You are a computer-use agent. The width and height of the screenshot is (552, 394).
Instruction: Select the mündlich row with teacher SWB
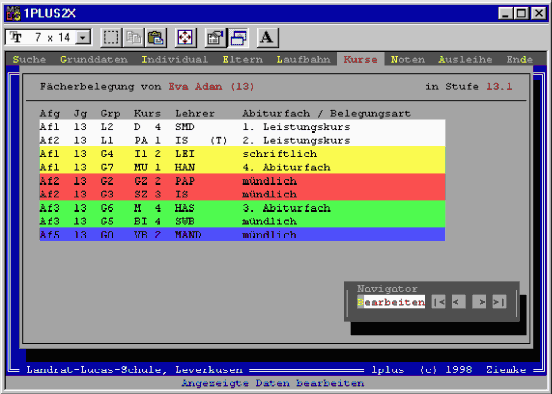[242, 221]
